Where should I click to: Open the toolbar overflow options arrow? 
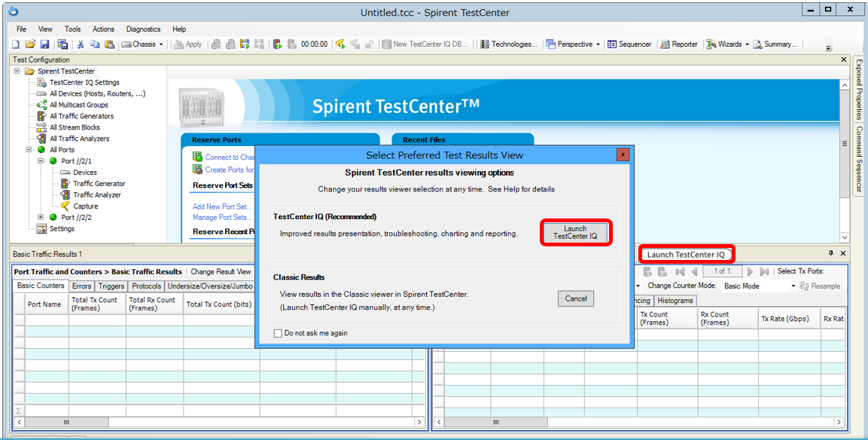coord(829,48)
